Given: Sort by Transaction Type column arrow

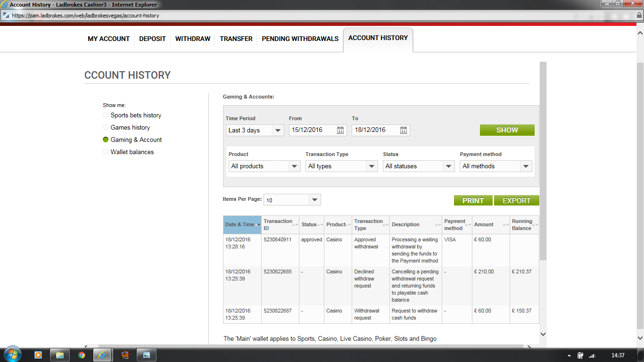Looking at the screenshot, I should [387, 225].
